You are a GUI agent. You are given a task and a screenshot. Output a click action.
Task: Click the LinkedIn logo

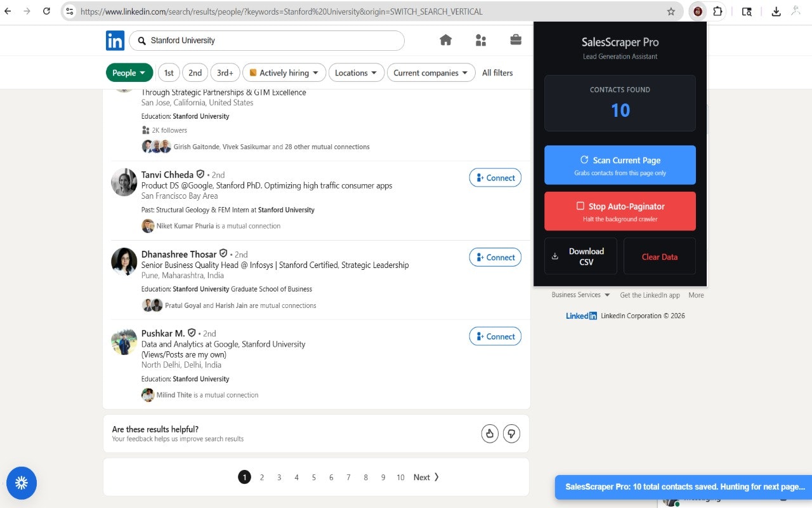point(115,41)
